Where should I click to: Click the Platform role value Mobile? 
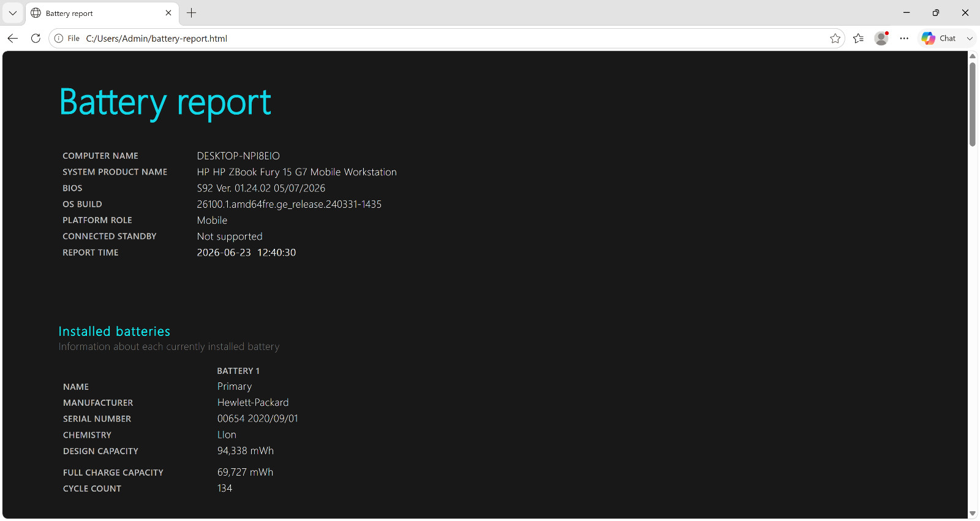coord(212,220)
